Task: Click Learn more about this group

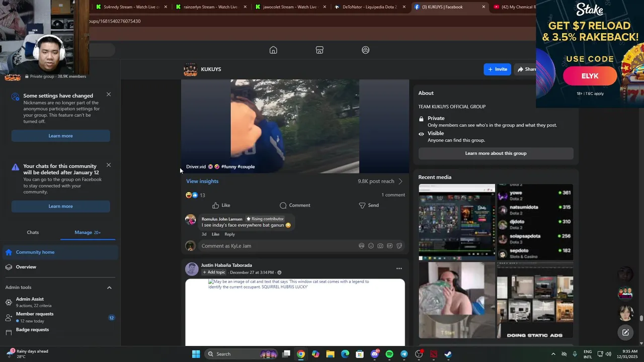Action: [x=496, y=153]
